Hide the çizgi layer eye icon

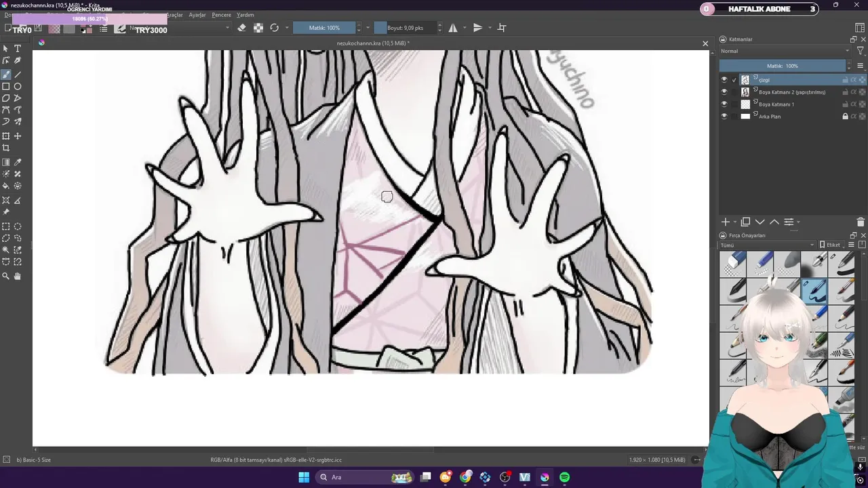click(724, 80)
